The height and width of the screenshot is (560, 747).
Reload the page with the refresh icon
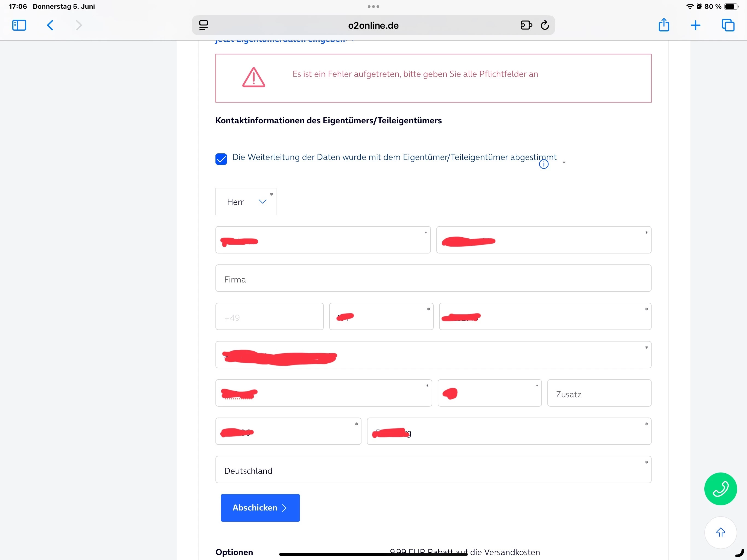545,25
